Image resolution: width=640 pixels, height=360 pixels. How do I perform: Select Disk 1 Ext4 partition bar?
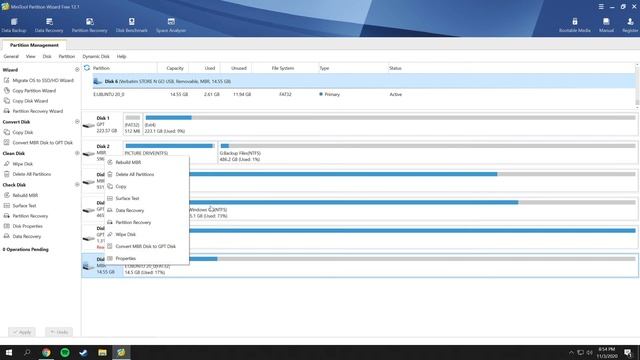[391, 124]
